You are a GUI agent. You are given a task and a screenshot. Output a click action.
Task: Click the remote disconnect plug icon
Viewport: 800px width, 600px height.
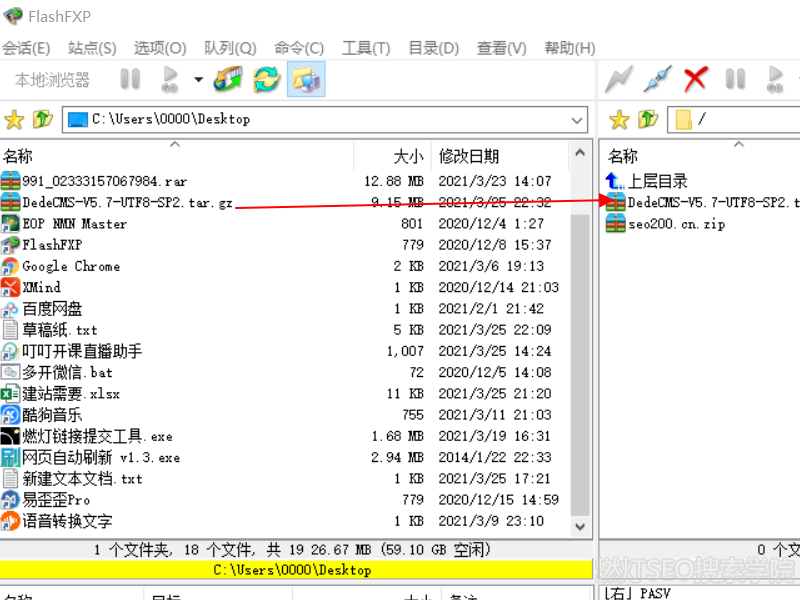tap(657, 80)
